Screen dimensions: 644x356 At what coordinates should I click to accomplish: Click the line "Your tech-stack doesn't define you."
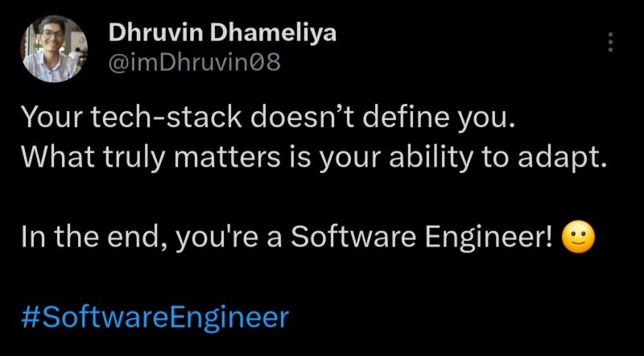tap(266, 118)
